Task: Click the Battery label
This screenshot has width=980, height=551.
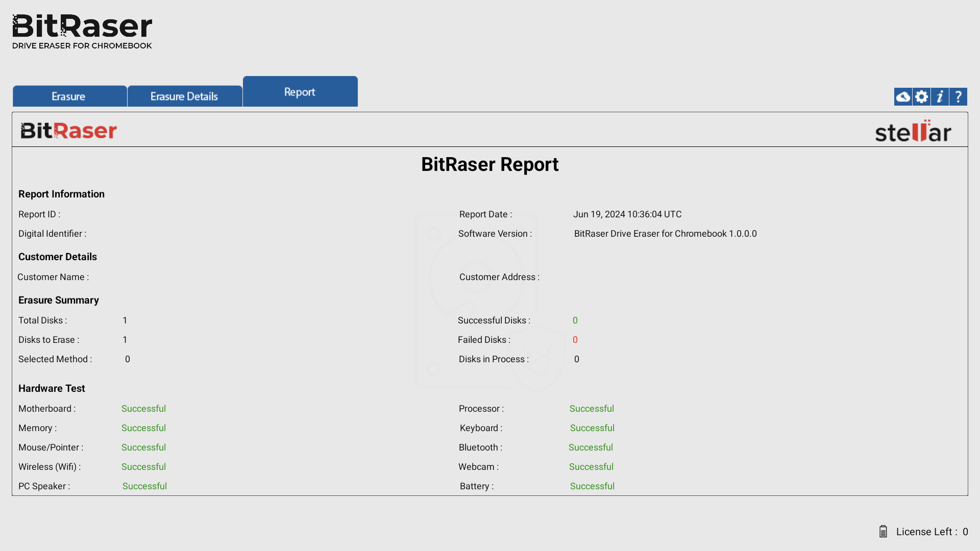Action: (477, 486)
